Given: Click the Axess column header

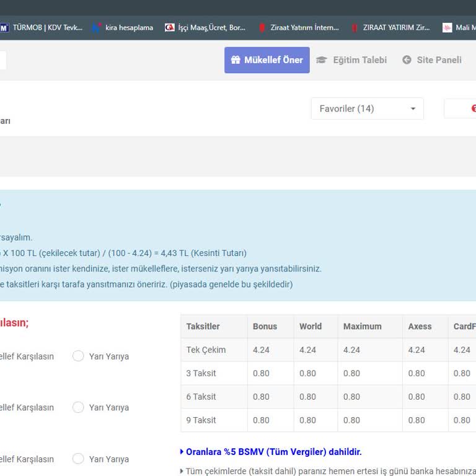Looking at the screenshot, I should (420, 327).
